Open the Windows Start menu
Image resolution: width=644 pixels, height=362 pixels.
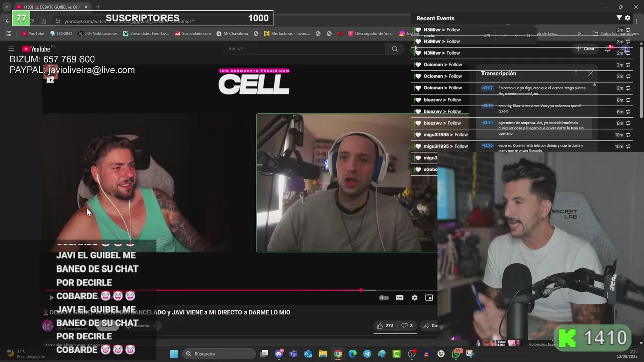174,354
